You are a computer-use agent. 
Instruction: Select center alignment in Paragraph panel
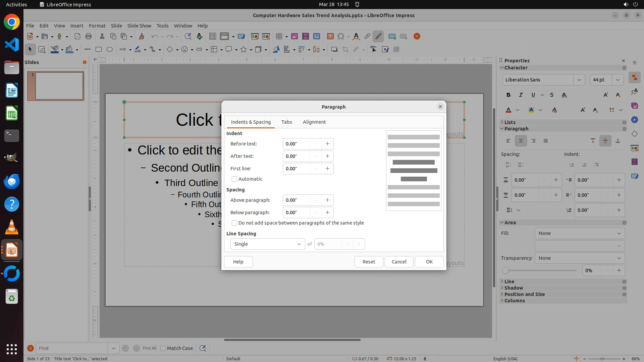(521, 141)
